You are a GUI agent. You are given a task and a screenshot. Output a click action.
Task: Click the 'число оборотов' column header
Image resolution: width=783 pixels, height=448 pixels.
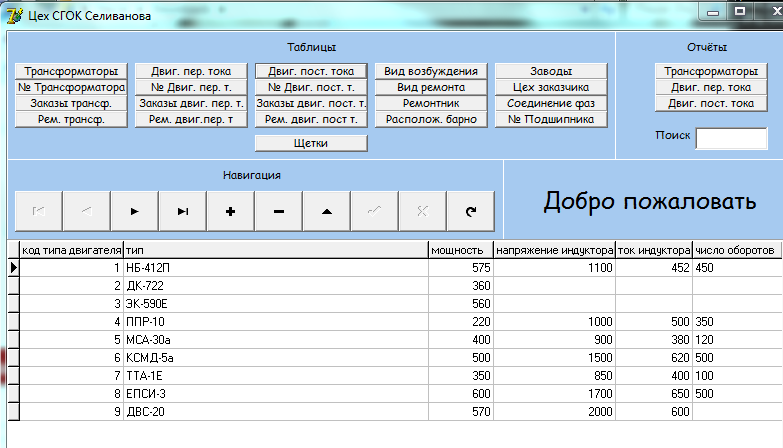[737, 250]
